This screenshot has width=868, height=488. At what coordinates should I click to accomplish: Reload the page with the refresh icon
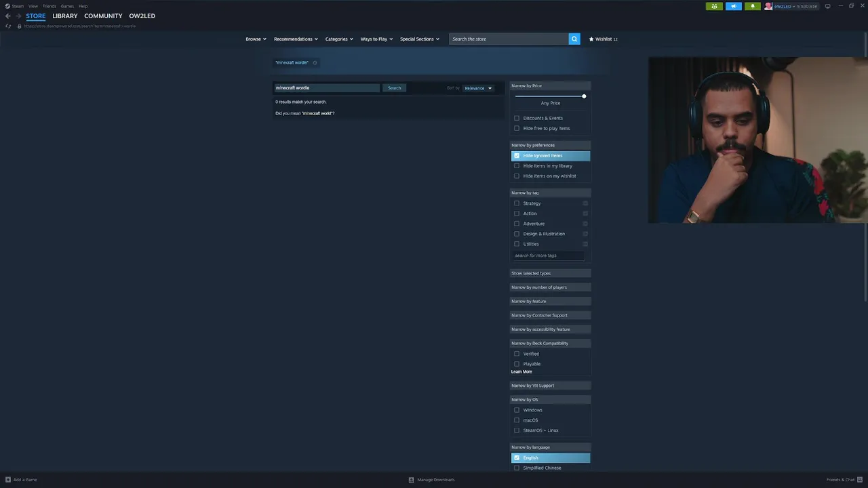click(8, 26)
